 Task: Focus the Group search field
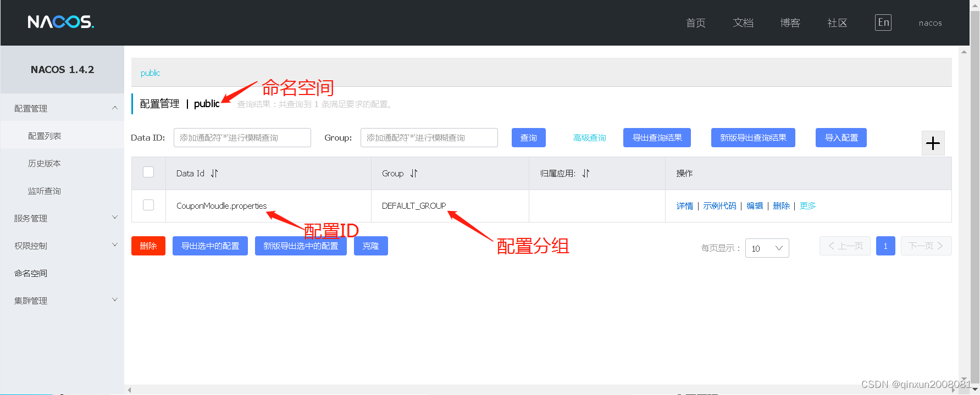point(429,138)
